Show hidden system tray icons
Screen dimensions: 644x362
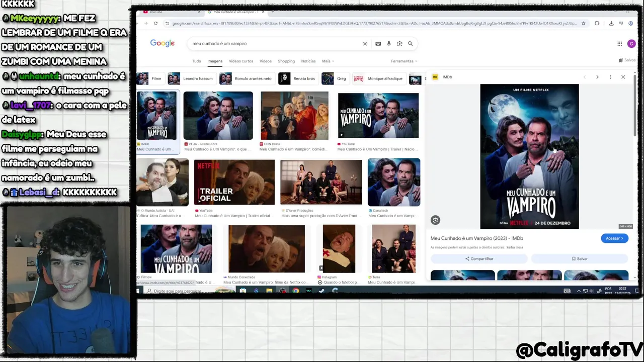(x=579, y=291)
